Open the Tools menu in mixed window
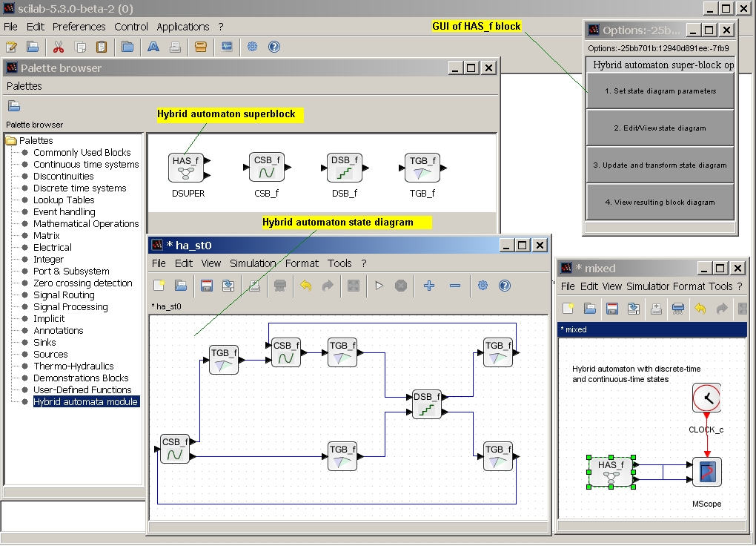Screen dimensions: 756x546 point(720,286)
